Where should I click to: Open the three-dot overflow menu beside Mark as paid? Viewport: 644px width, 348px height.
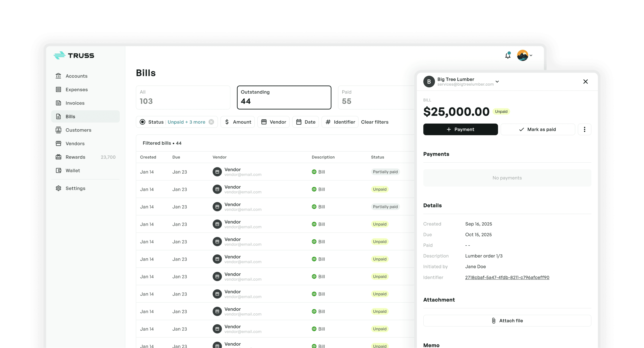585,129
